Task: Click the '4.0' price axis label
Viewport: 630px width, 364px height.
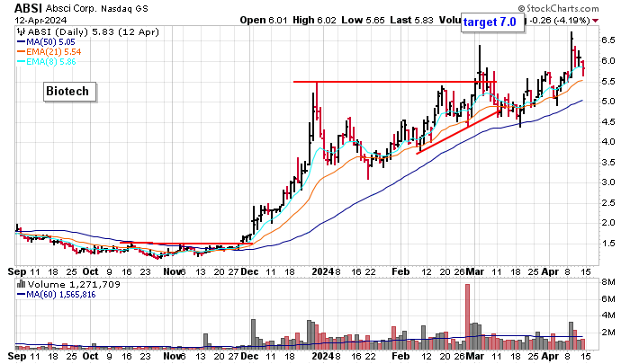Action: [x=607, y=142]
